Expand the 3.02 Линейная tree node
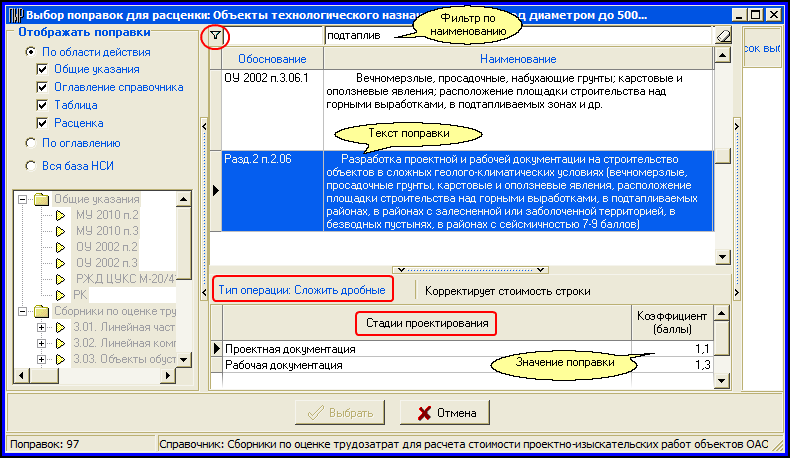 coord(41,343)
